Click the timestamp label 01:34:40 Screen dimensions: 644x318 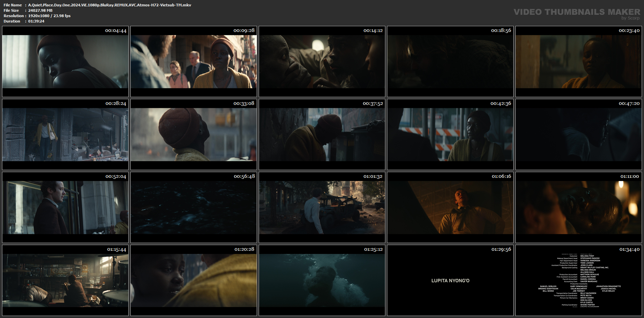tap(630, 249)
